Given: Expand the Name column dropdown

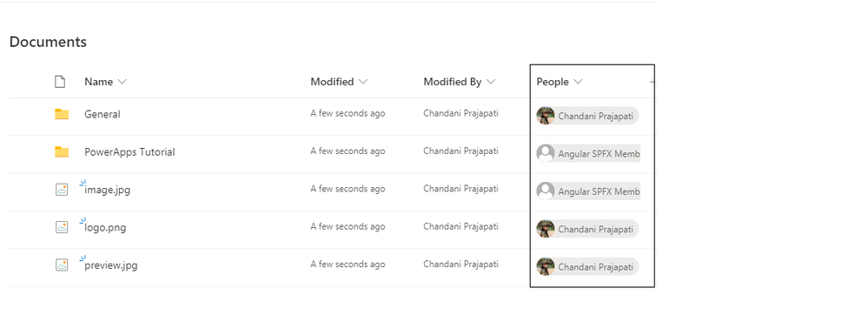Looking at the screenshot, I should pos(123,82).
